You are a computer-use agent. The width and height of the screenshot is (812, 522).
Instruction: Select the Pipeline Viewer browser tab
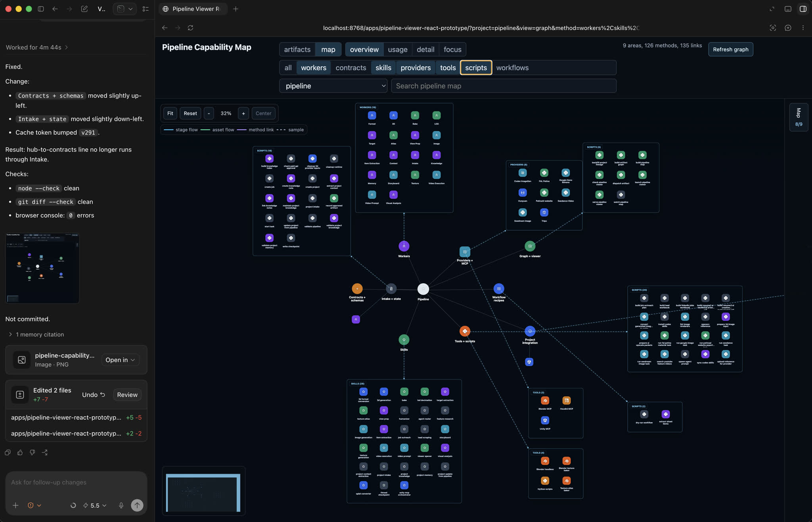[x=193, y=9]
